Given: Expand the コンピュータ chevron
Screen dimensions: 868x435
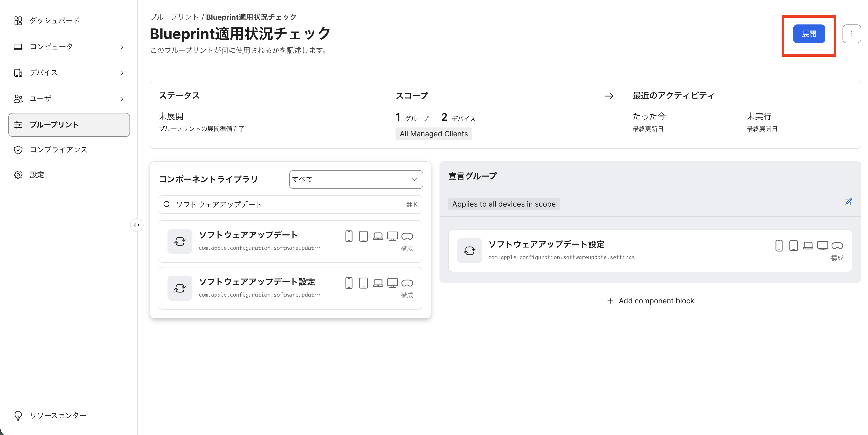Looking at the screenshot, I should [x=122, y=47].
